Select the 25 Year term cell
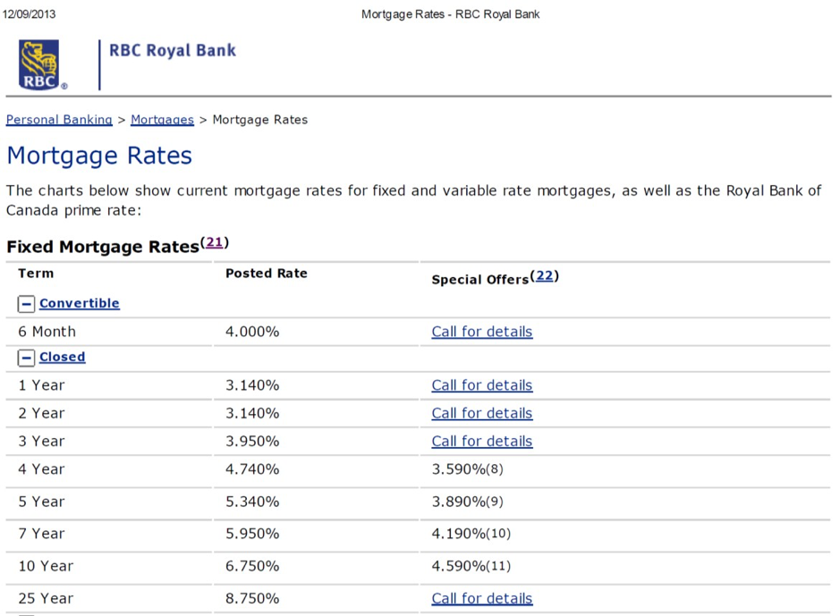 (46, 598)
